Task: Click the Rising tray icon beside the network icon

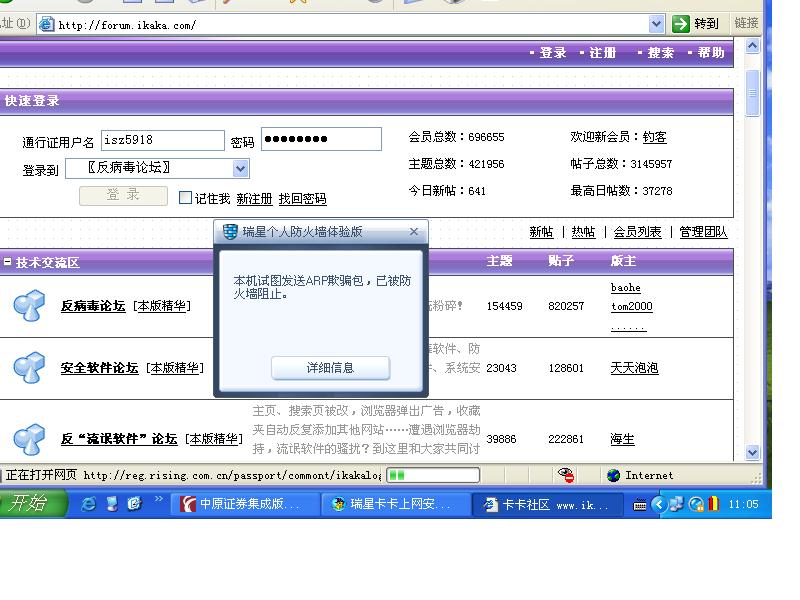Action: tap(696, 505)
